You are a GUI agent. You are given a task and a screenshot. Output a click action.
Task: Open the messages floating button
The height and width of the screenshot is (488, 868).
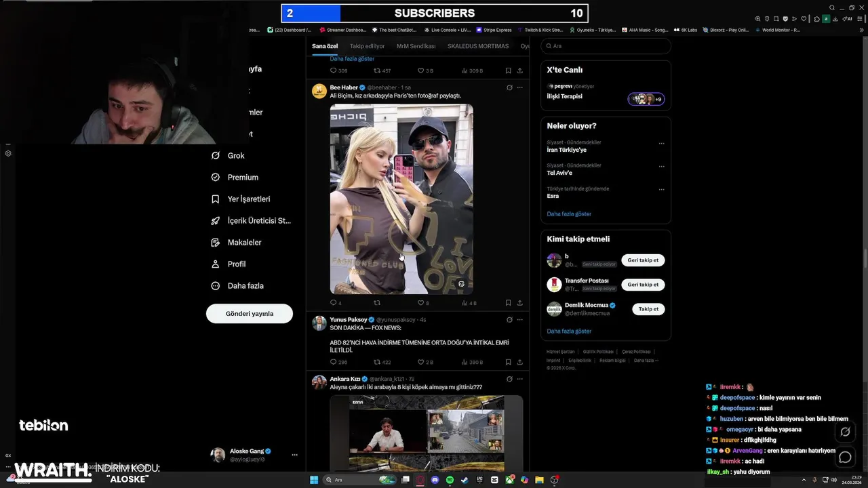(845, 457)
